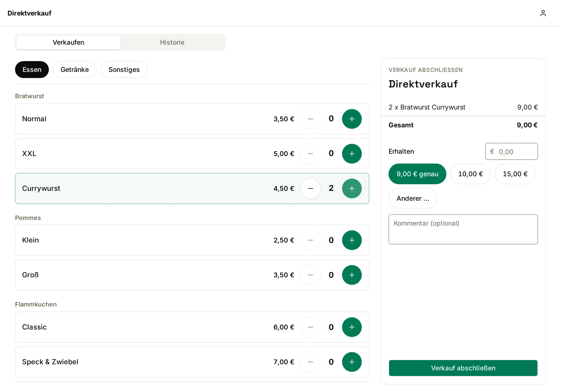Add a Klein Pommes portion
561x392 pixels.
coord(352,240)
